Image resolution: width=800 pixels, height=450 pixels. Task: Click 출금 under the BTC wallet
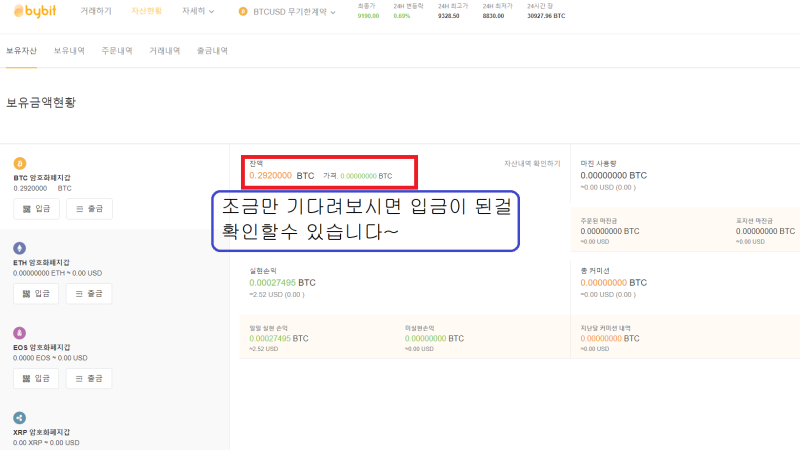(x=89, y=209)
